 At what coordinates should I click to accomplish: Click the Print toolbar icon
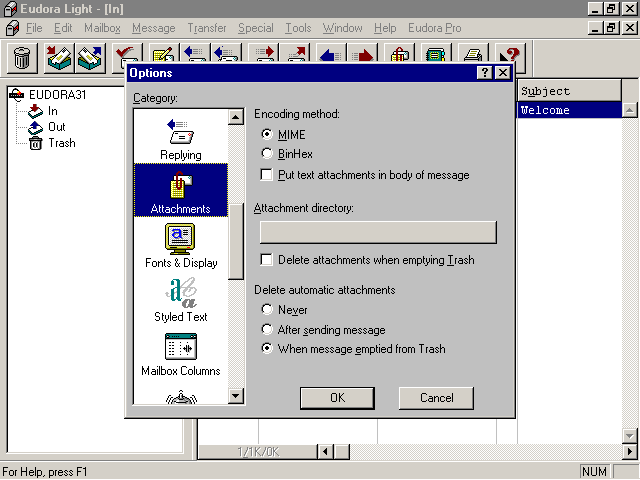(473, 54)
